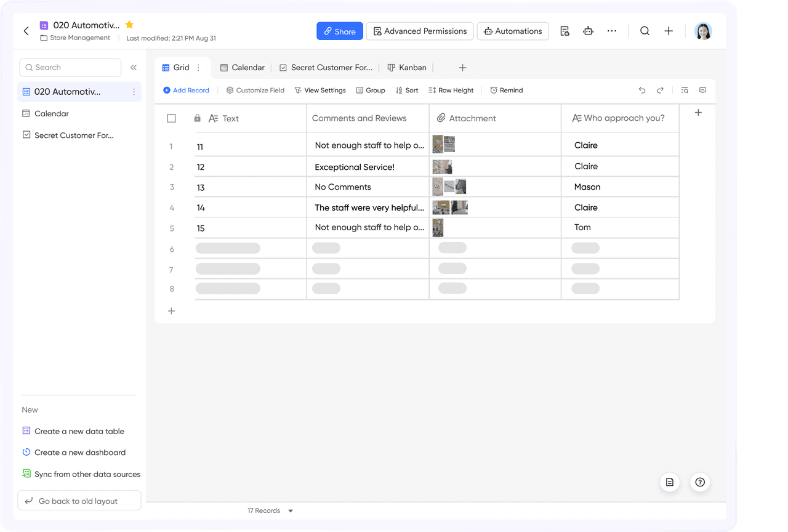Open attachment thumbnails in row 11
This screenshot has height=532, width=788.
tap(444, 145)
